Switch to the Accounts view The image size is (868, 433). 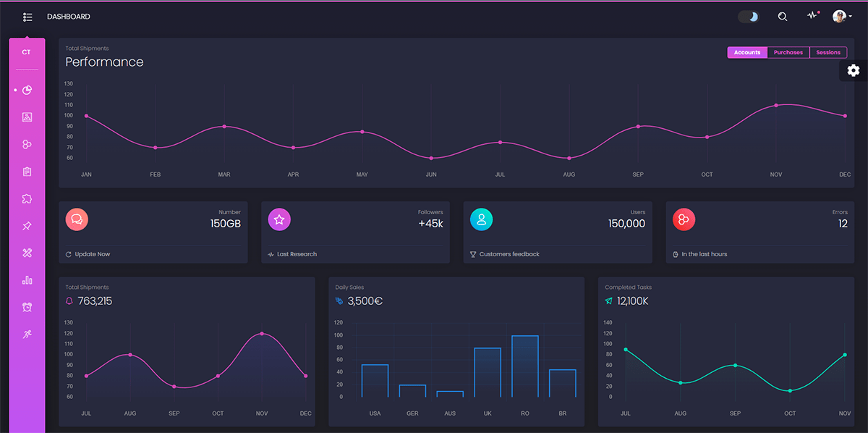point(747,52)
